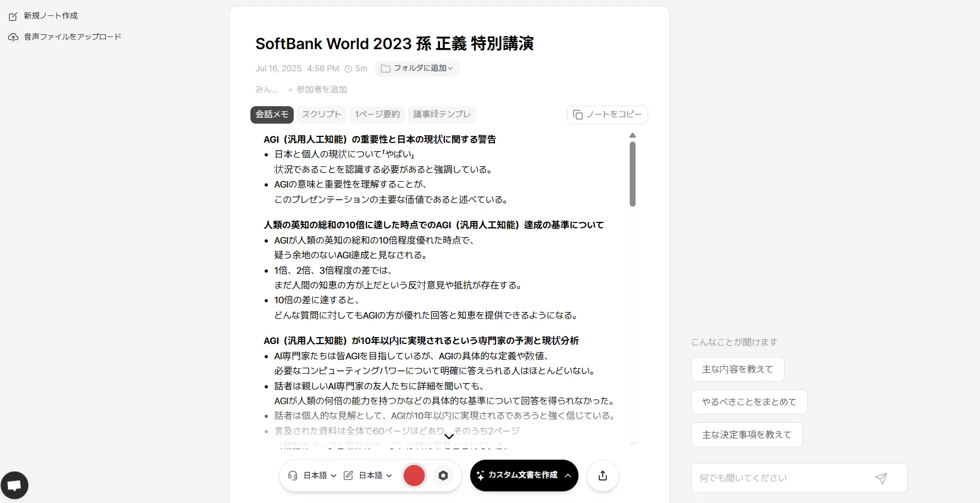Click the clock duration icon beside 5m
The height and width of the screenshot is (503, 980).
[x=348, y=69]
